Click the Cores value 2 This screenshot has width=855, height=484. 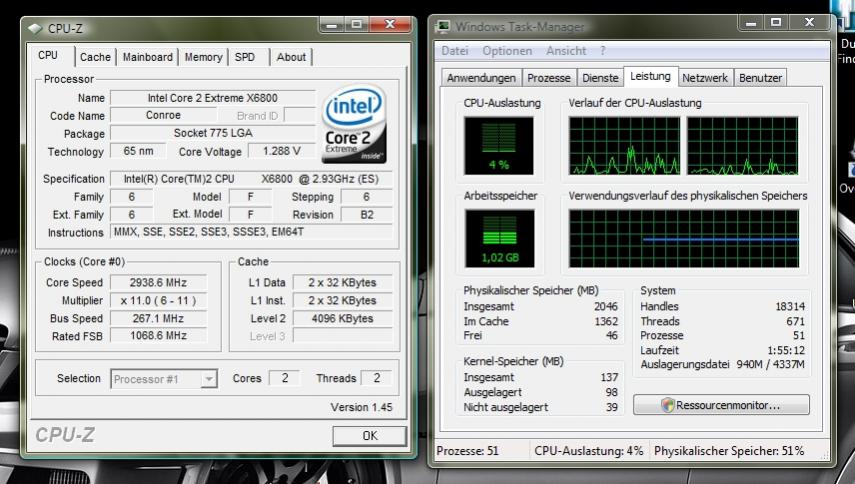coord(285,378)
